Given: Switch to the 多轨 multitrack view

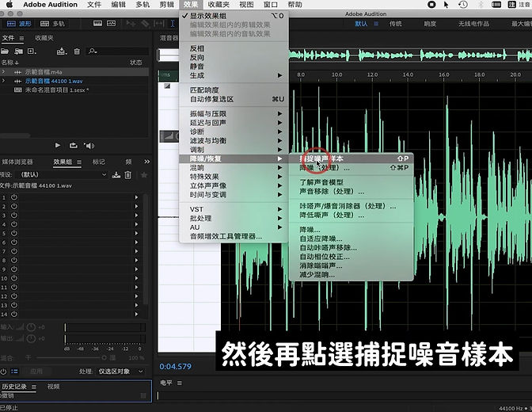Looking at the screenshot, I should coord(52,24).
